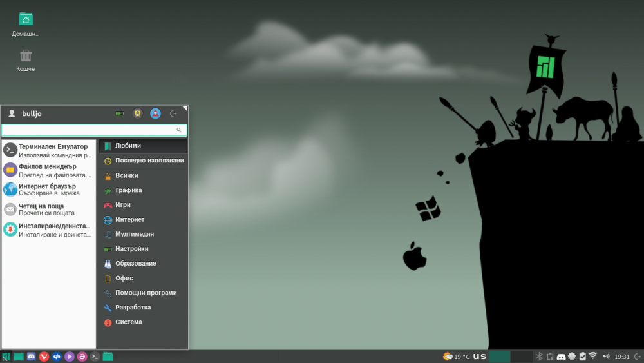Open the Офис category
This screenshot has height=363, width=644.
(x=143, y=279)
